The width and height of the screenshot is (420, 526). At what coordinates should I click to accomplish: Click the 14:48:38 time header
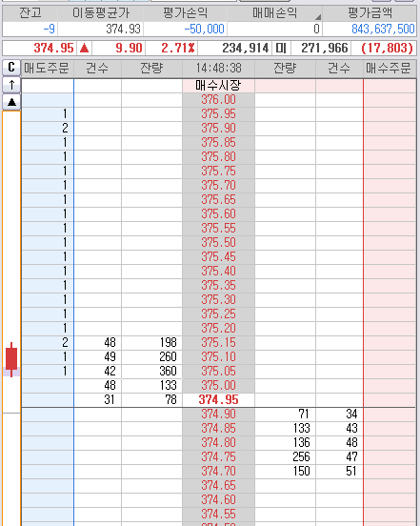pos(218,68)
